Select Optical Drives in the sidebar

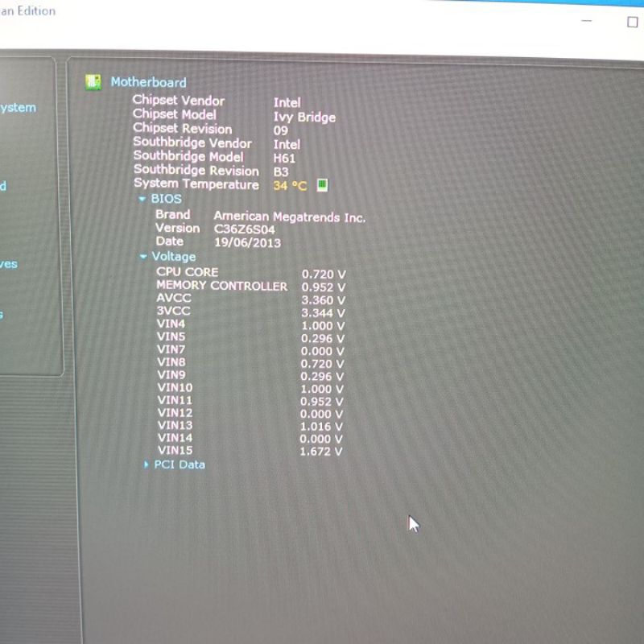click(8, 264)
